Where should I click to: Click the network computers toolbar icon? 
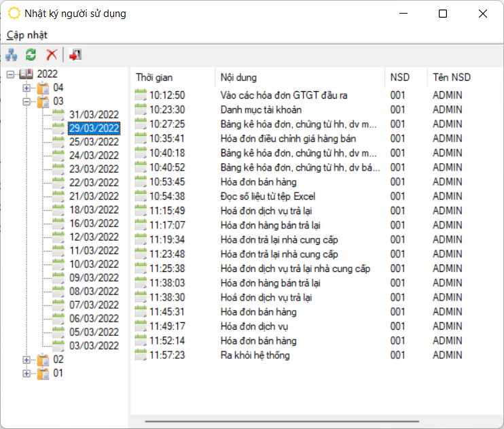point(12,55)
